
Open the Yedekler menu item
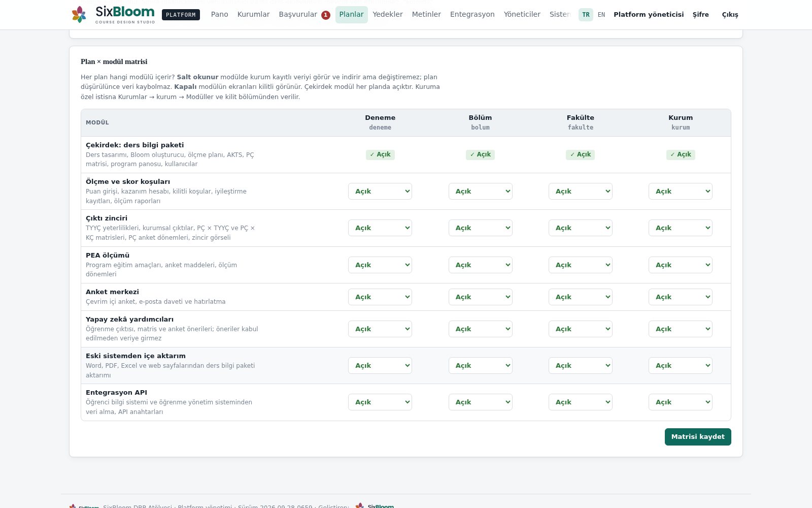click(388, 14)
